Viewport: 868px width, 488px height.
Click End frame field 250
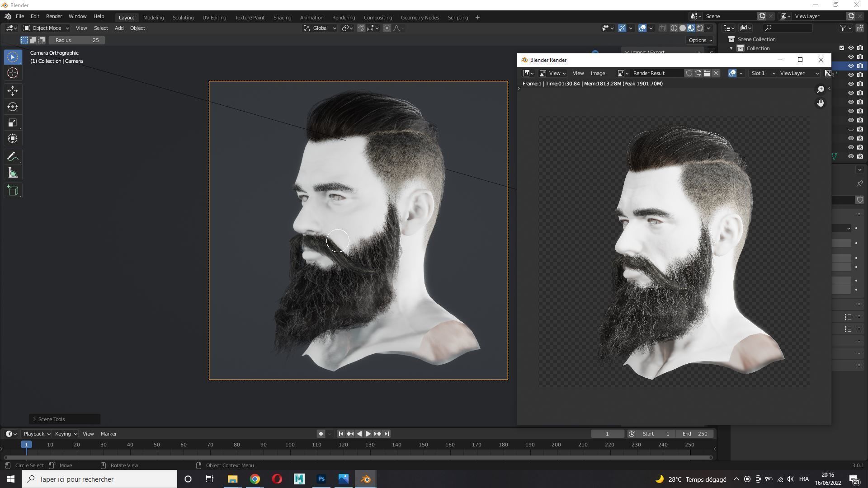pos(695,434)
